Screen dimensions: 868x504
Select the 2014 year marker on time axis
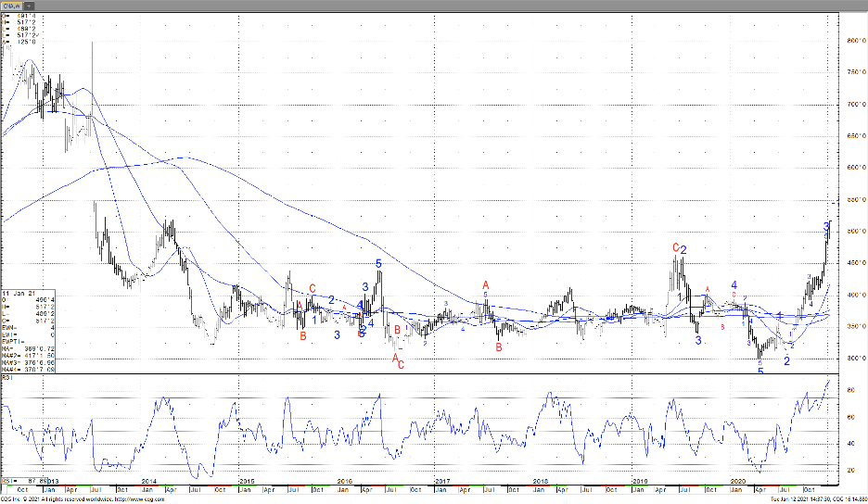148,482
